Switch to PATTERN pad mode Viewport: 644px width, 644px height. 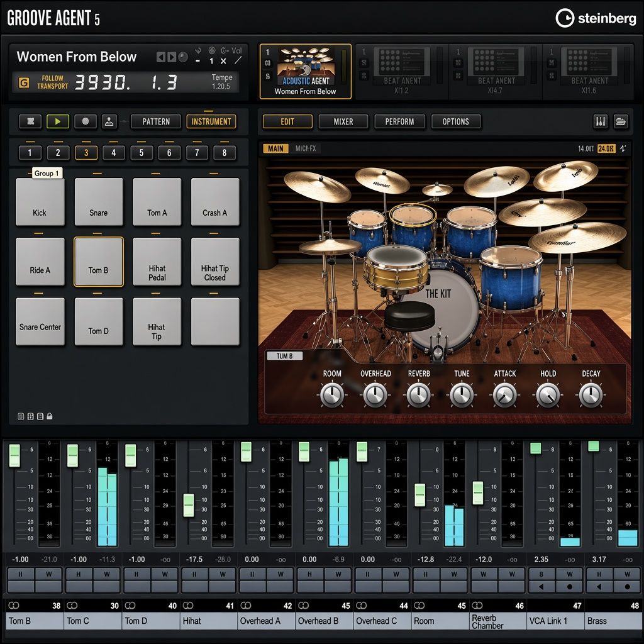(156, 121)
